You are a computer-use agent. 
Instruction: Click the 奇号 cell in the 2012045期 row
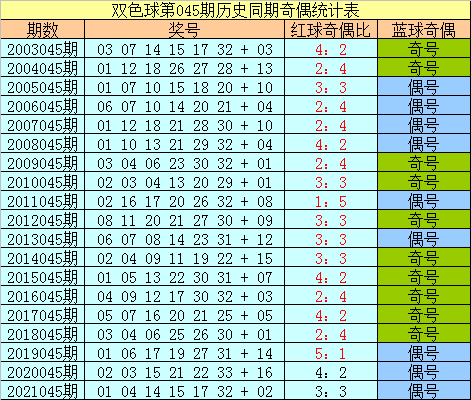point(424,220)
